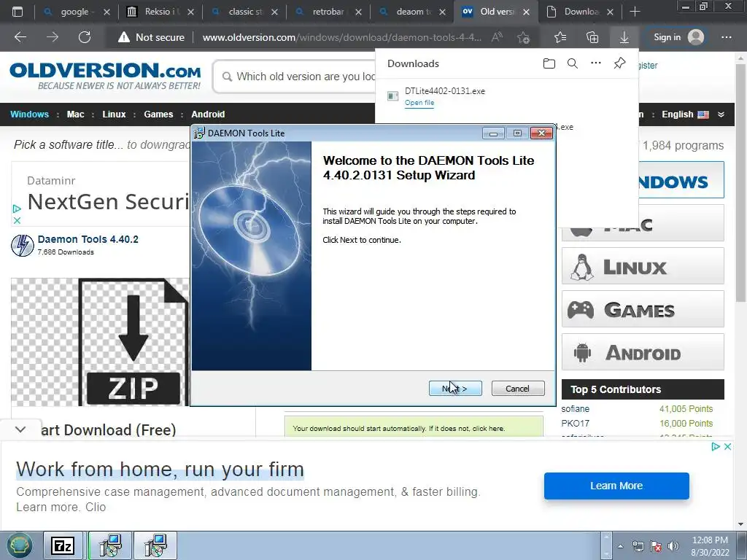747x560 pixels.
Task: Open the downloads folder icon
Action: point(549,63)
